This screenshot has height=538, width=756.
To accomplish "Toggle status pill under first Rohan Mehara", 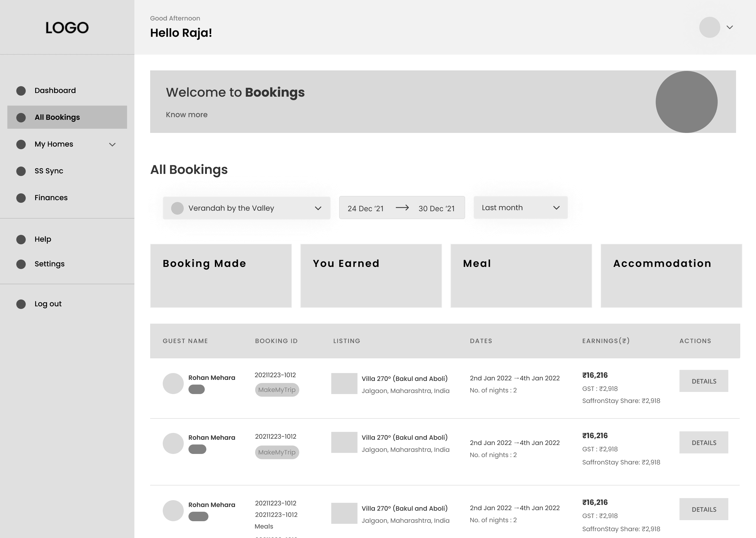I will click(196, 390).
